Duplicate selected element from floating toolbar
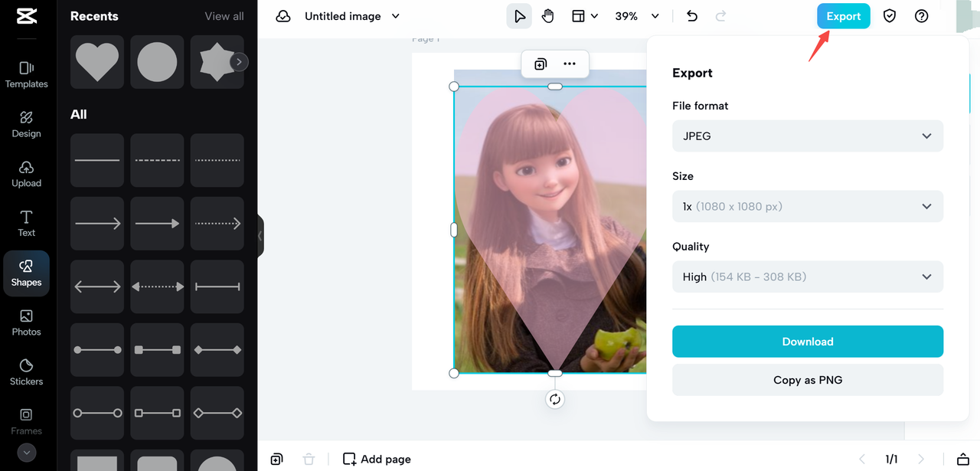This screenshot has height=471, width=980. [541, 64]
